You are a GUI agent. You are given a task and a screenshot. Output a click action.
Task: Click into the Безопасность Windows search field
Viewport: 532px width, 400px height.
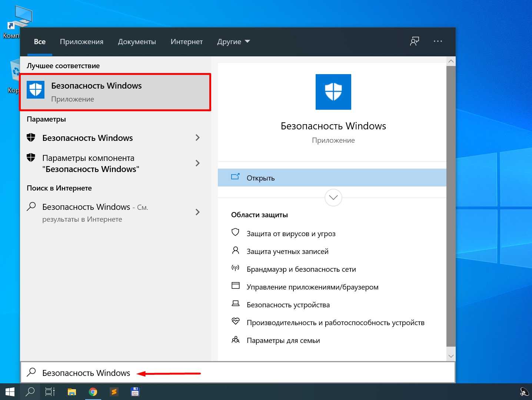237,372
